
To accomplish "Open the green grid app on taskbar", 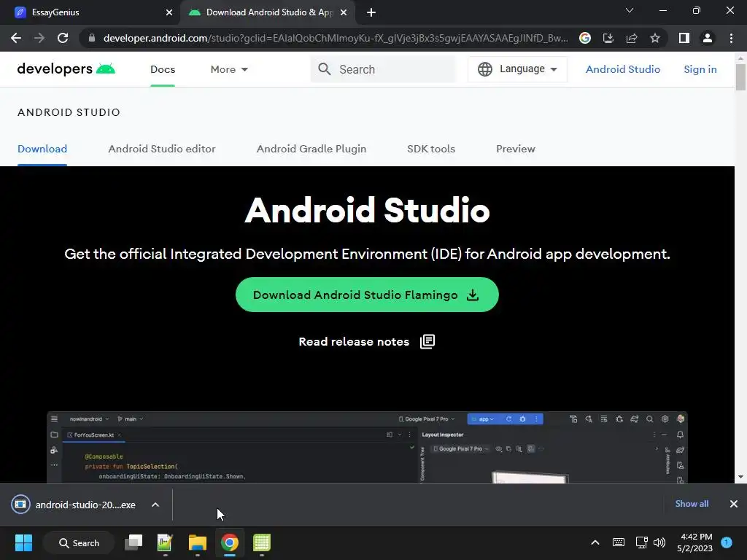I will tap(262, 542).
